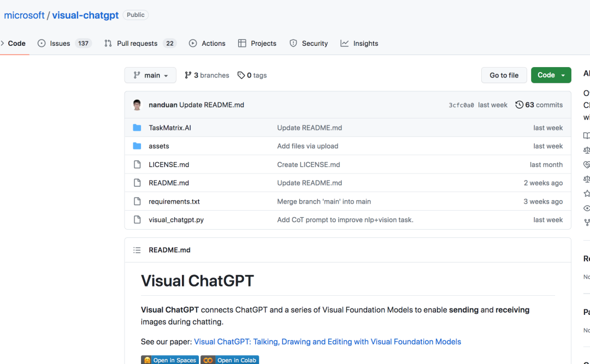590x364 pixels.
Task: Click the Go to file button
Action: click(x=504, y=75)
